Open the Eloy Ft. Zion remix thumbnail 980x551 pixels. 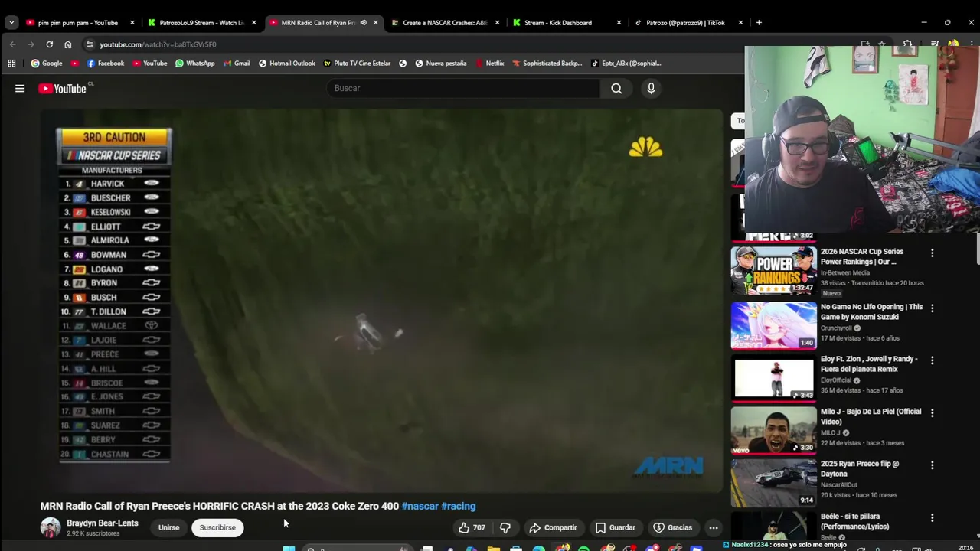[x=773, y=377]
